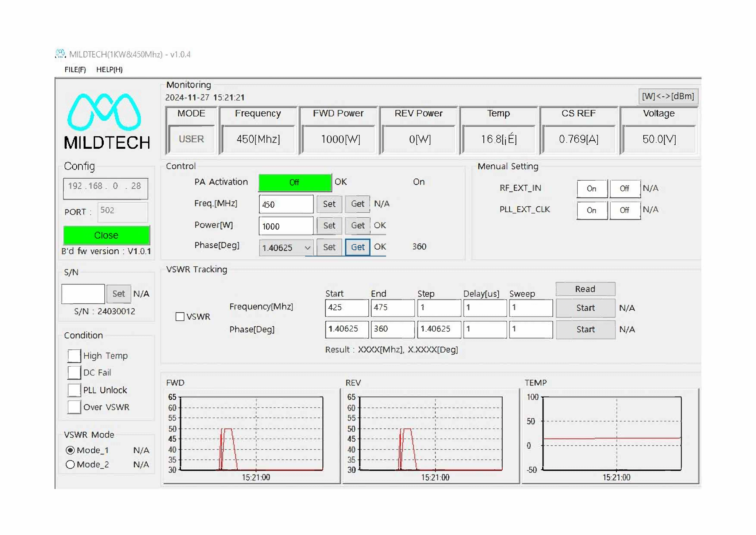Click the green Close connection button
756x535 pixels.
click(x=106, y=235)
